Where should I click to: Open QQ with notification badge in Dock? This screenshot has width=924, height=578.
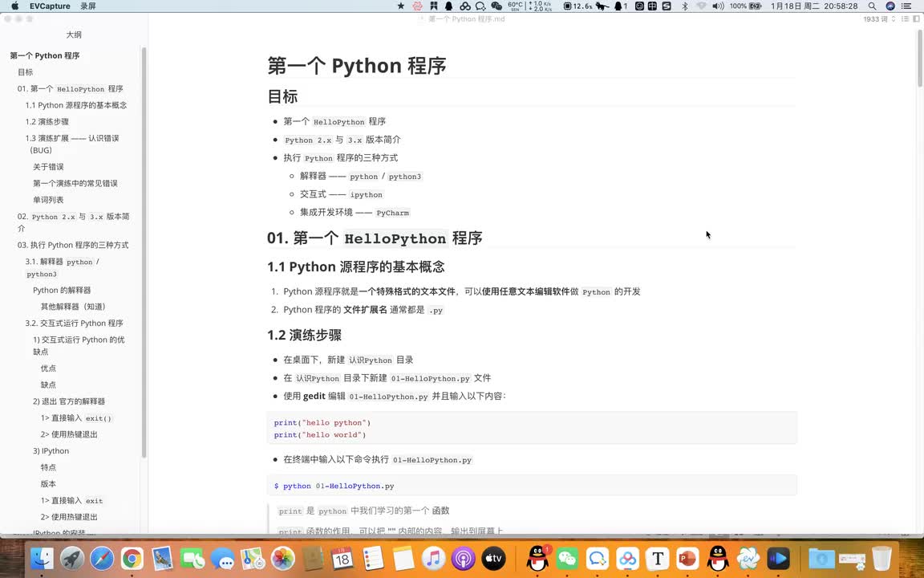[x=537, y=558]
